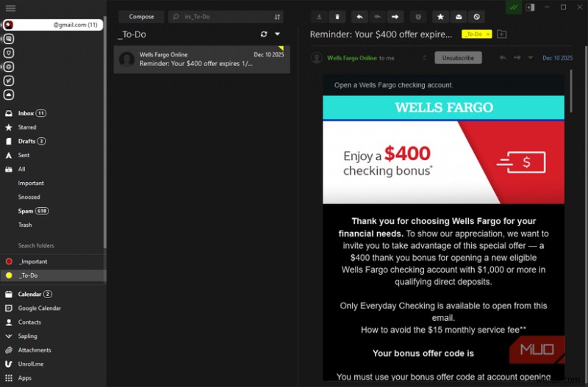The width and height of the screenshot is (588, 387).
Task: Open the hamburger menu
Action: pyautogui.click(x=10, y=8)
